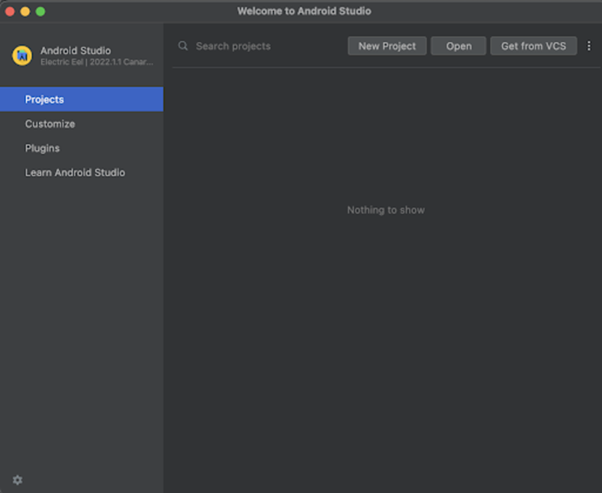The width and height of the screenshot is (602, 493).
Task: Open the settings gear options menu
Action: 17,480
